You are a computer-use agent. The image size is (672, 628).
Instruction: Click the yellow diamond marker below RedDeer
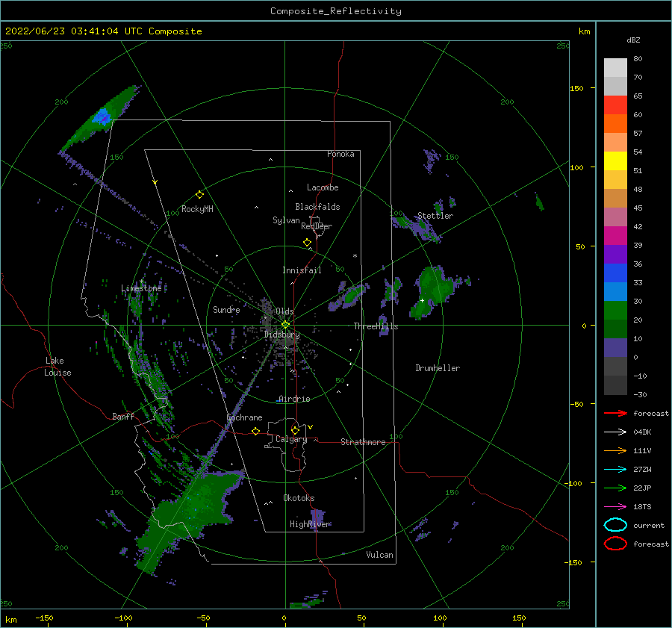(x=307, y=243)
